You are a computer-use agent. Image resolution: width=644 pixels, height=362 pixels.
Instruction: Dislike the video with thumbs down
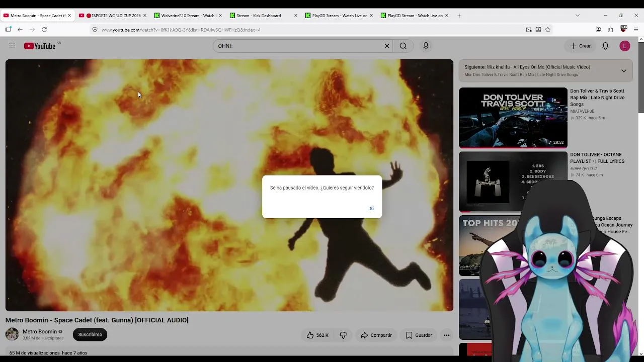pyautogui.click(x=343, y=335)
